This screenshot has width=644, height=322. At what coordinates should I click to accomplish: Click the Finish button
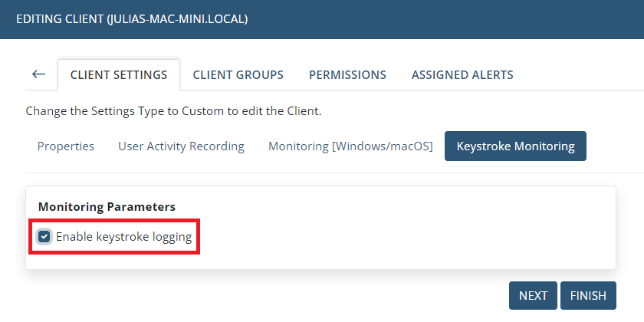[x=588, y=295]
